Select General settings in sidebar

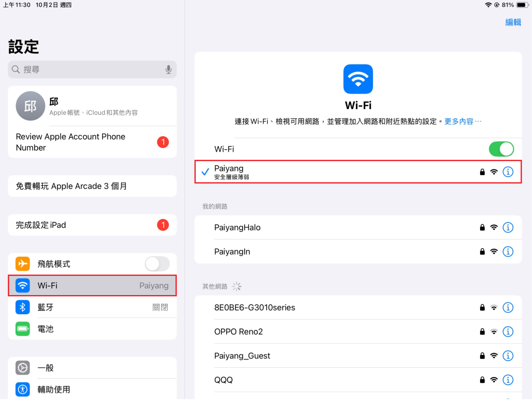click(92, 368)
